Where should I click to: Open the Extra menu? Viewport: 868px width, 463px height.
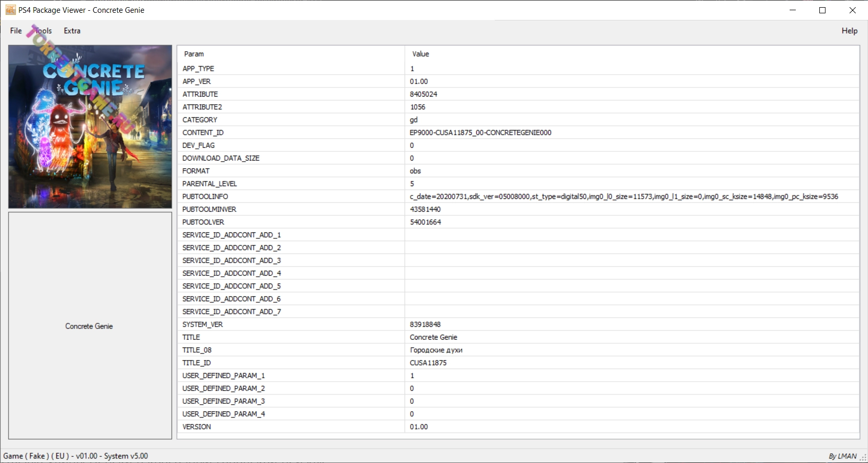(x=72, y=31)
